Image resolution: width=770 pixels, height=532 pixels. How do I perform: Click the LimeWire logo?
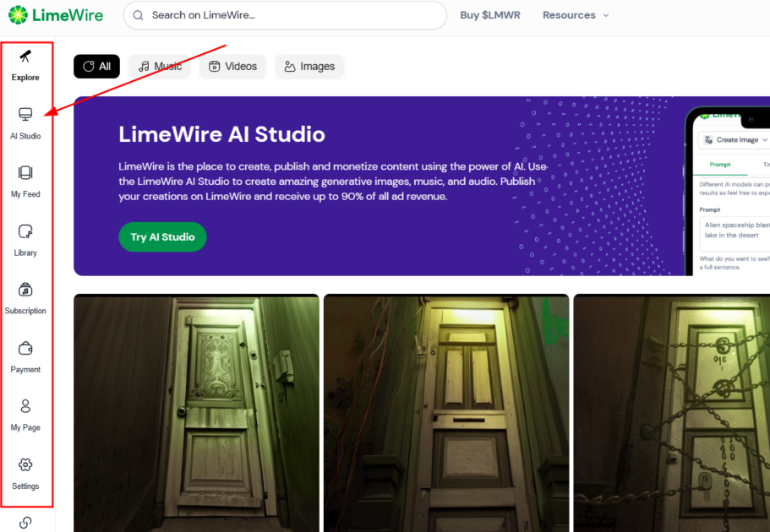coord(55,14)
